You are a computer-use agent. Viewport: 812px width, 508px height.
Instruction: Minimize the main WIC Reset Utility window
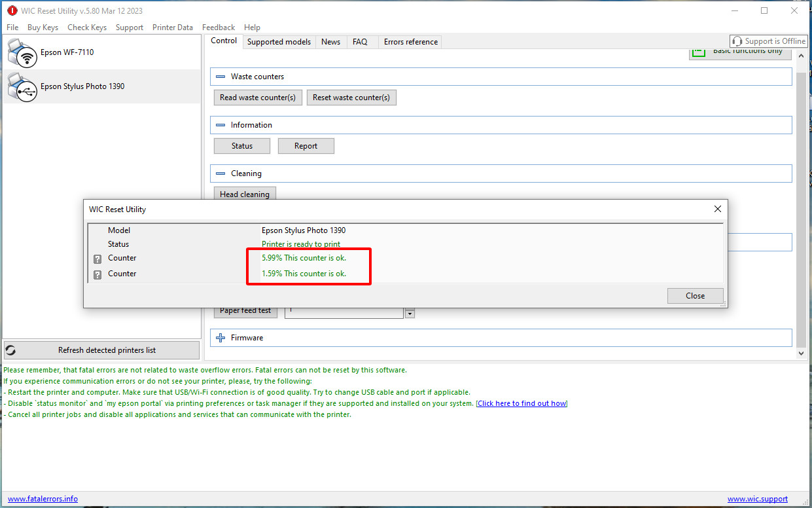(x=734, y=10)
